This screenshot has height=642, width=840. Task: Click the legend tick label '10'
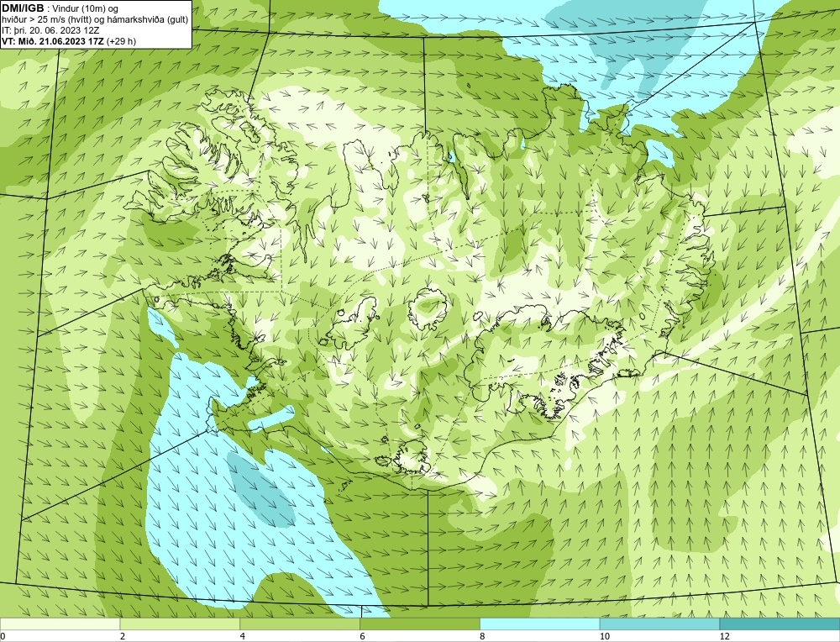click(604, 636)
